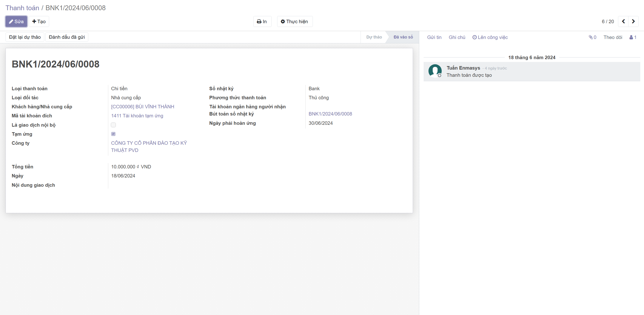Click Theo dõi follow toggle
644x315 pixels.
(612, 37)
